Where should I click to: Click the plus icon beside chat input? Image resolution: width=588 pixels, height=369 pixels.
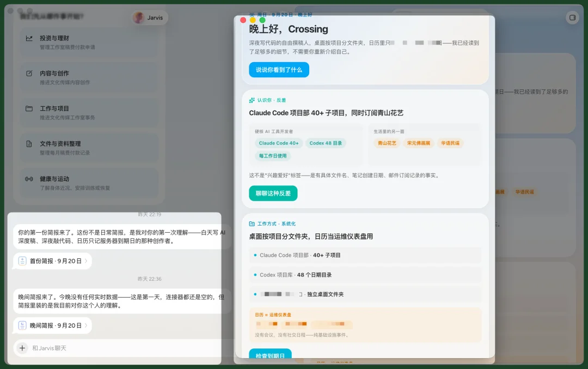click(x=22, y=348)
